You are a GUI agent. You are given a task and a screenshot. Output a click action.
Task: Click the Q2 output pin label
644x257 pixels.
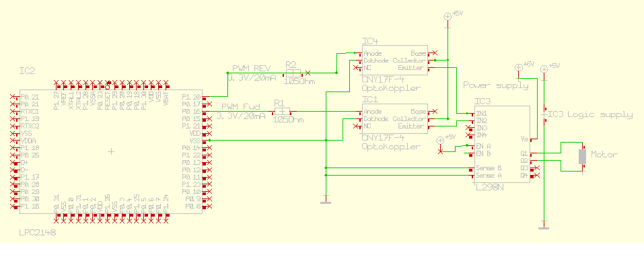[x=524, y=161]
